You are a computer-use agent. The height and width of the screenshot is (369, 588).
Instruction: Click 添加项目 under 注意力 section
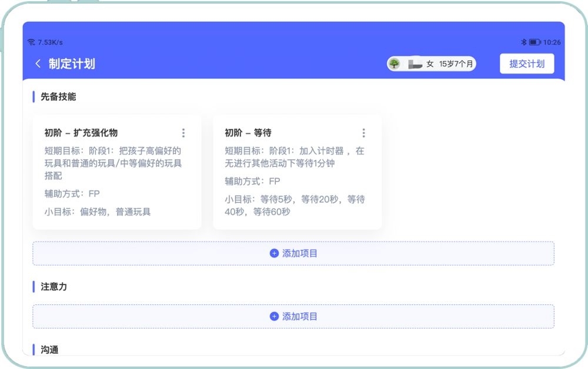(293, 316)
